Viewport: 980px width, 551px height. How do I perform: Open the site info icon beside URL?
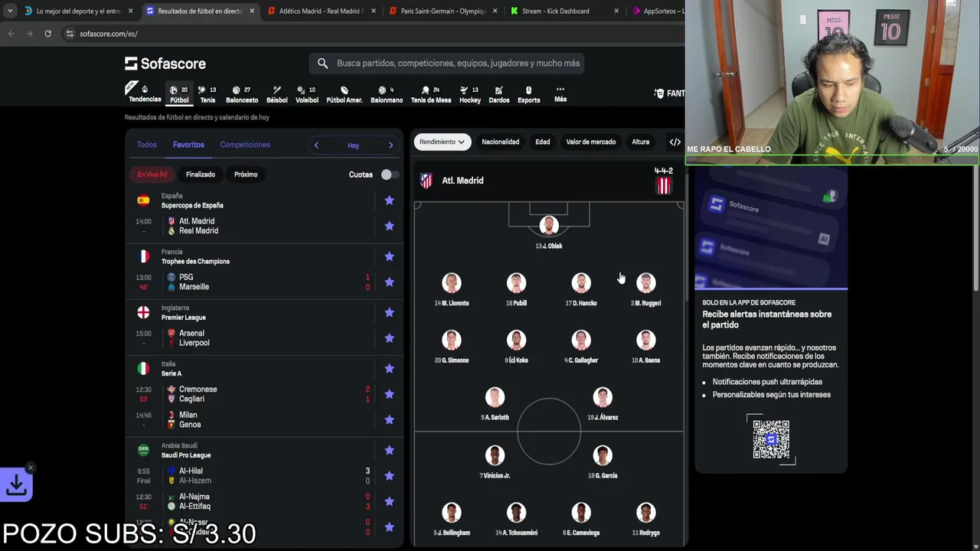(x=70, y=34)
